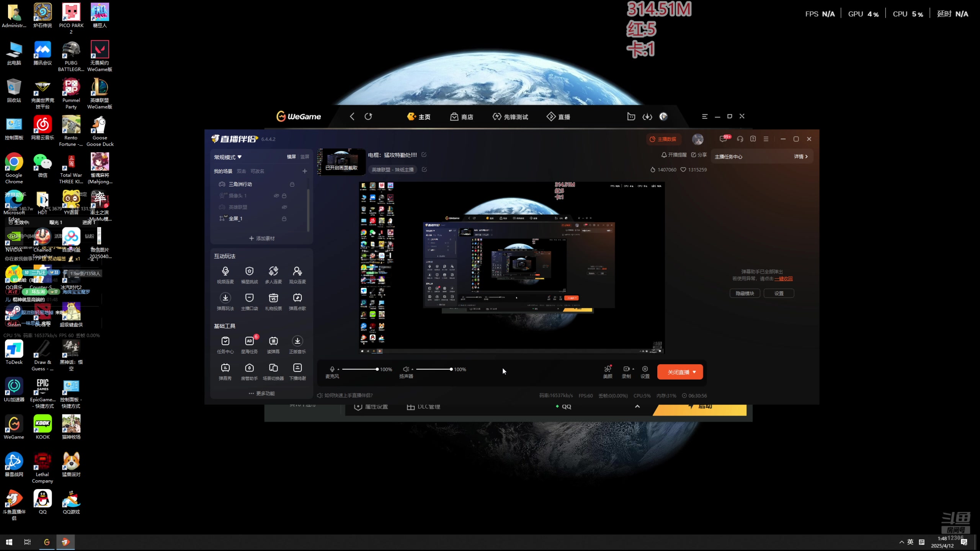This screenshot has width=980, height=551.
Task: Open 正版音乐 licensed music
Action: [297, 345]
